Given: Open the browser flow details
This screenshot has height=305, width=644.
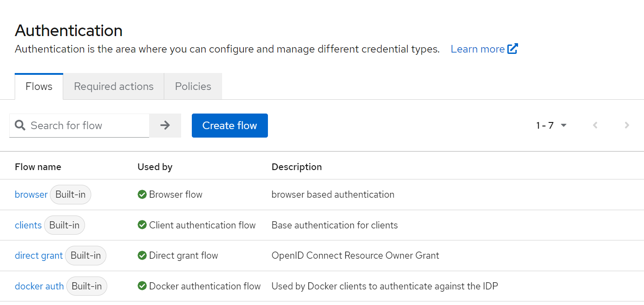Looking at the screenshot, I should click(x=31, y=194).
